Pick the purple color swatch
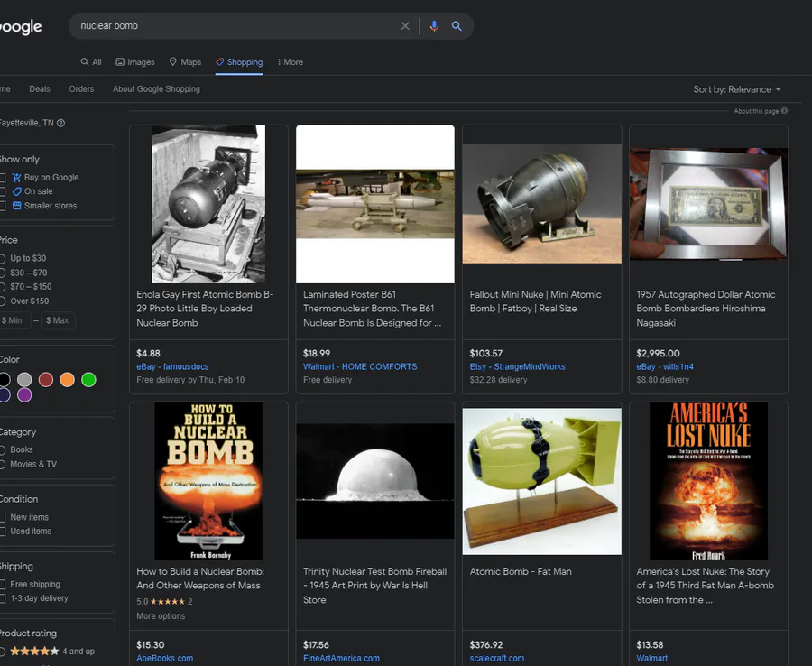This screenshot has height=666, width=812. tap(24, 395)
